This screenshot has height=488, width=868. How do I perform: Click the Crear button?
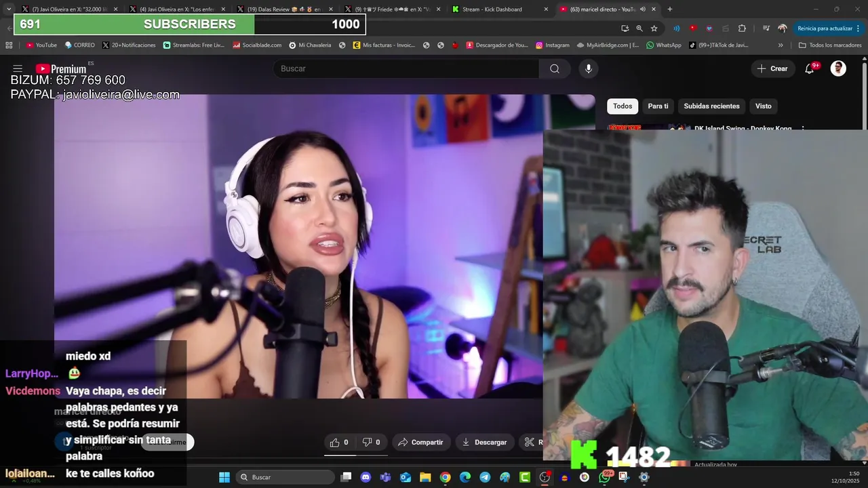tap(772, 68)
